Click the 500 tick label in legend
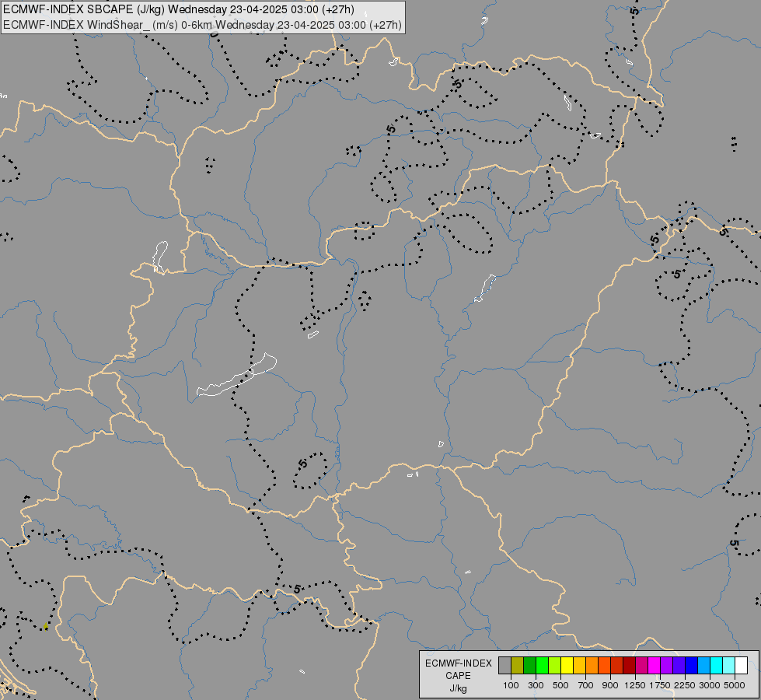The height and width of the screenshot is (700, 761). [560, 685]
